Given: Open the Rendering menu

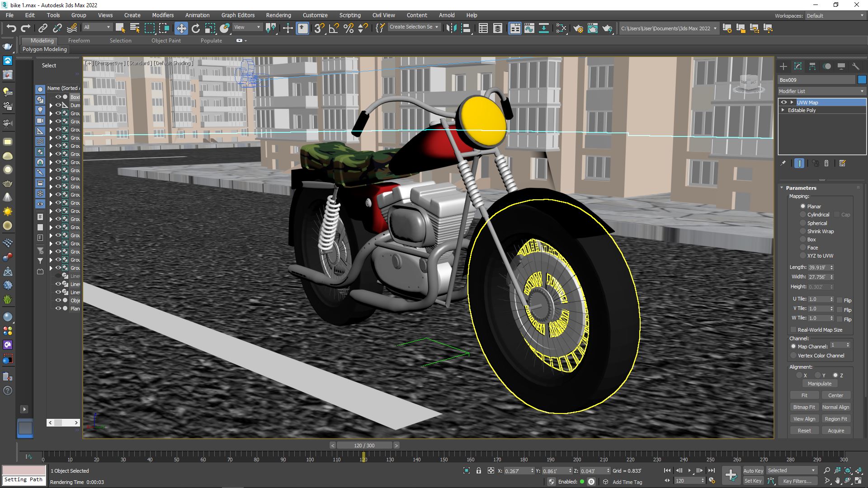Looking at the screenshot, I should pyautogui.click(x=278, y=15).
